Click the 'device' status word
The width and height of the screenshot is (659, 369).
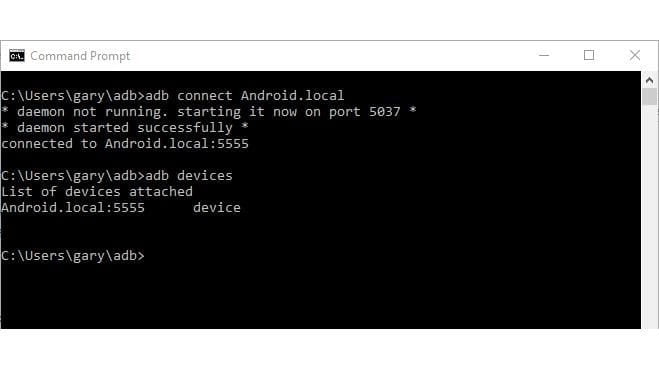click(x=217, y=208)
